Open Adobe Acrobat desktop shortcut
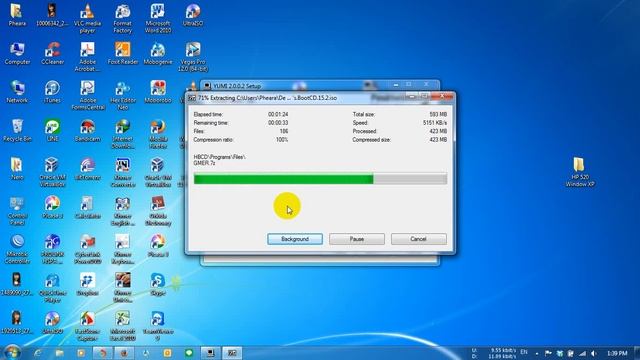Viewport: 640px width, 360px height. coord(87,57)
